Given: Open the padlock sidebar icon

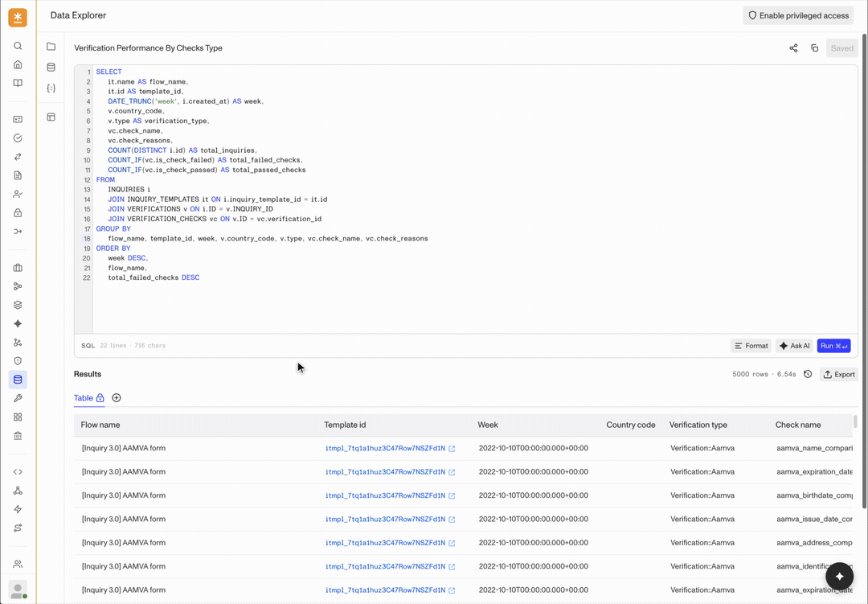Looking at the screenshot, I should tap(18, 213).
